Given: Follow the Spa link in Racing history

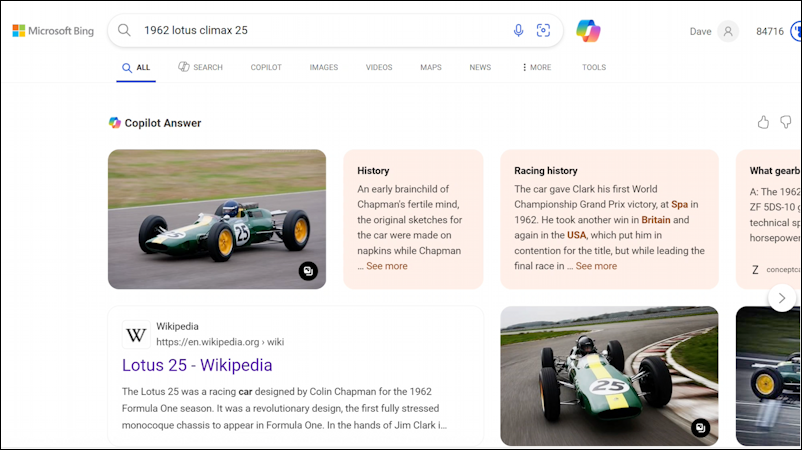Looking at the screenshot, I should pos(679,204).
